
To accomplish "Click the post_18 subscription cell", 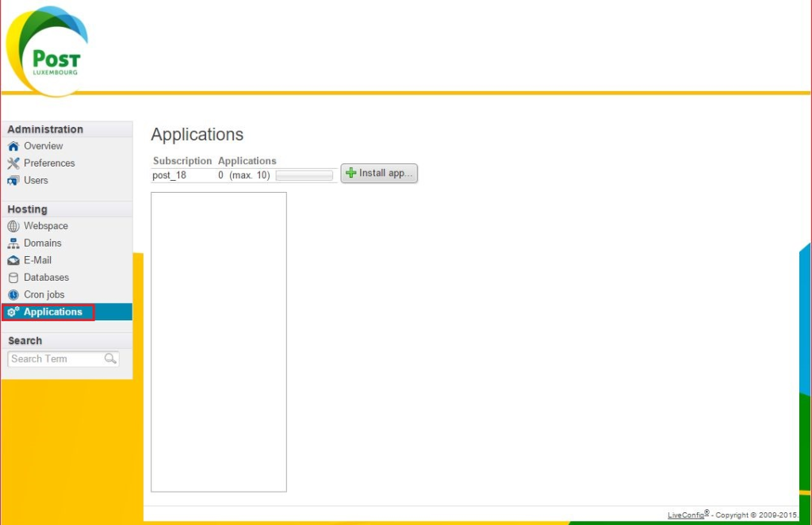I will [170, 175].
